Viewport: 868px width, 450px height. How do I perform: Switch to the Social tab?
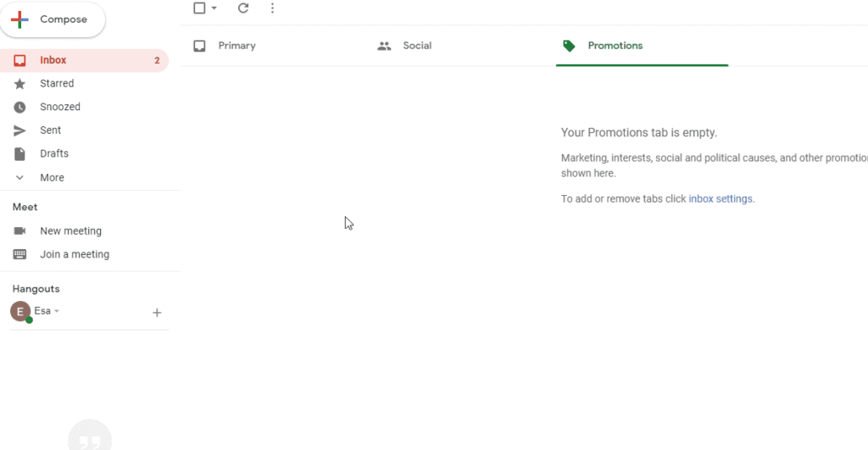[x=416, y=46]
